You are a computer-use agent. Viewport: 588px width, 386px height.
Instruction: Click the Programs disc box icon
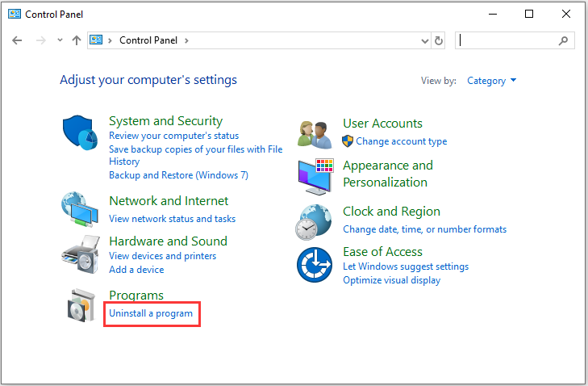pos(81,305)
